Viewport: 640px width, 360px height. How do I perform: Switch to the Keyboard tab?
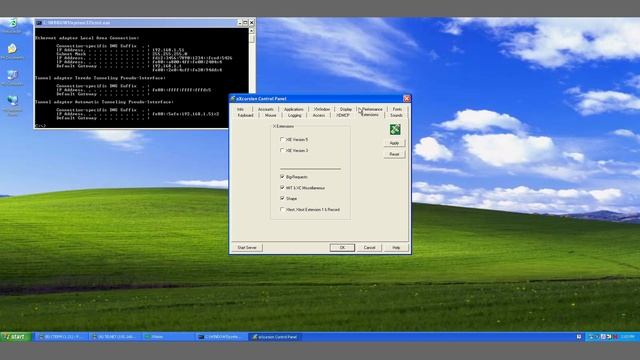coord(245,116)
